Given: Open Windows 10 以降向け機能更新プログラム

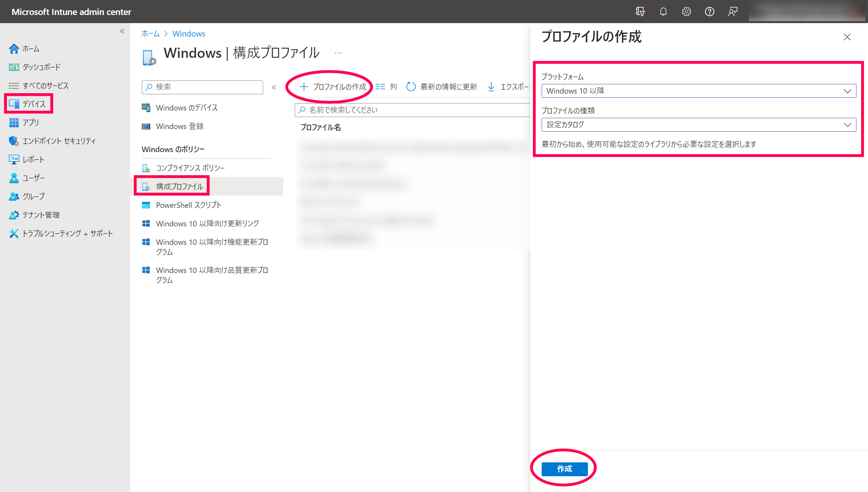Looking at the screenshot, I should tap(205, 247).
